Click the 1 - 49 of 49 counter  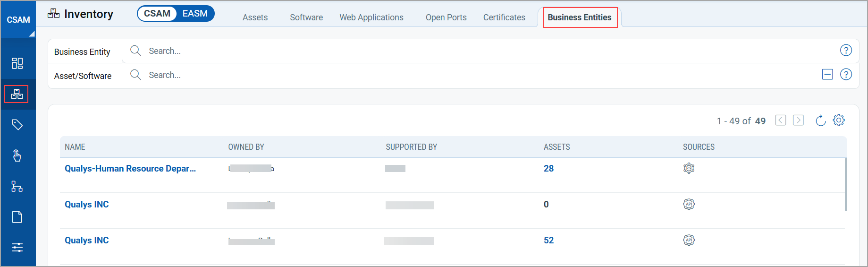click(x=741, y=121)
